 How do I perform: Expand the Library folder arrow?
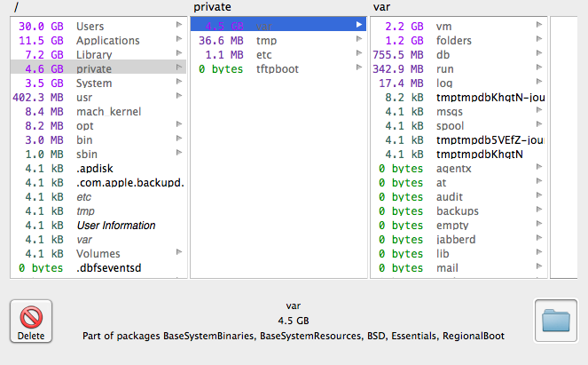(x=179, y=53)
